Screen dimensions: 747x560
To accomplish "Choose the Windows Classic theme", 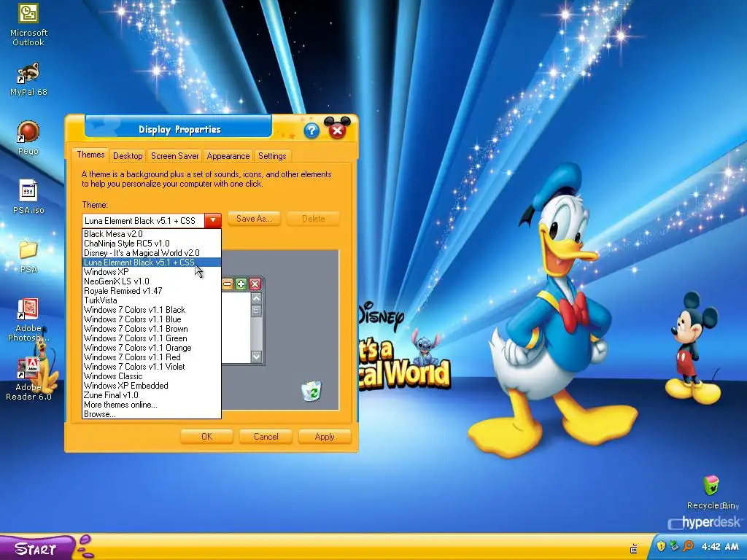I will point(152,376).
